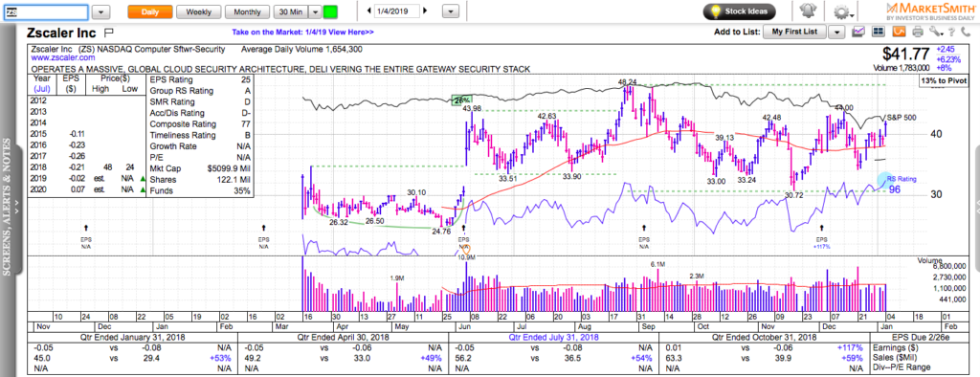
Task: Visit the www.zscaler.com link
Action: point(62,57)
